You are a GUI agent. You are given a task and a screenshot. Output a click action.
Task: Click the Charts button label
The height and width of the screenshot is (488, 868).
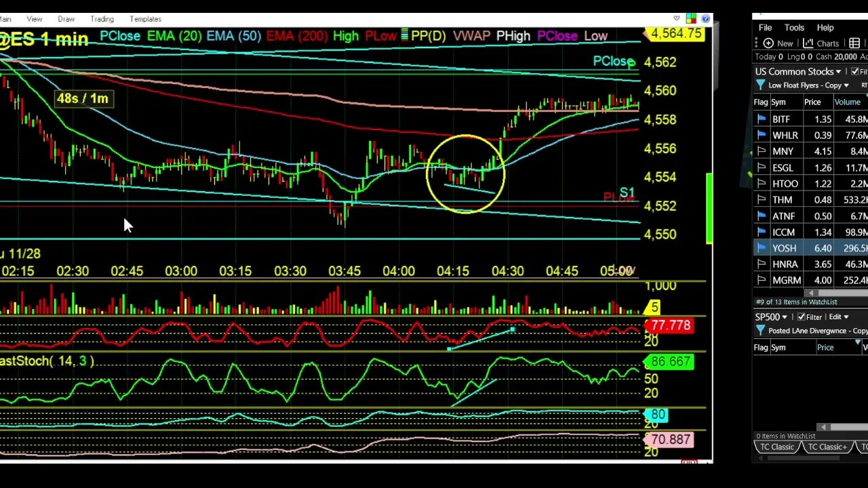(x=828, y=43)
